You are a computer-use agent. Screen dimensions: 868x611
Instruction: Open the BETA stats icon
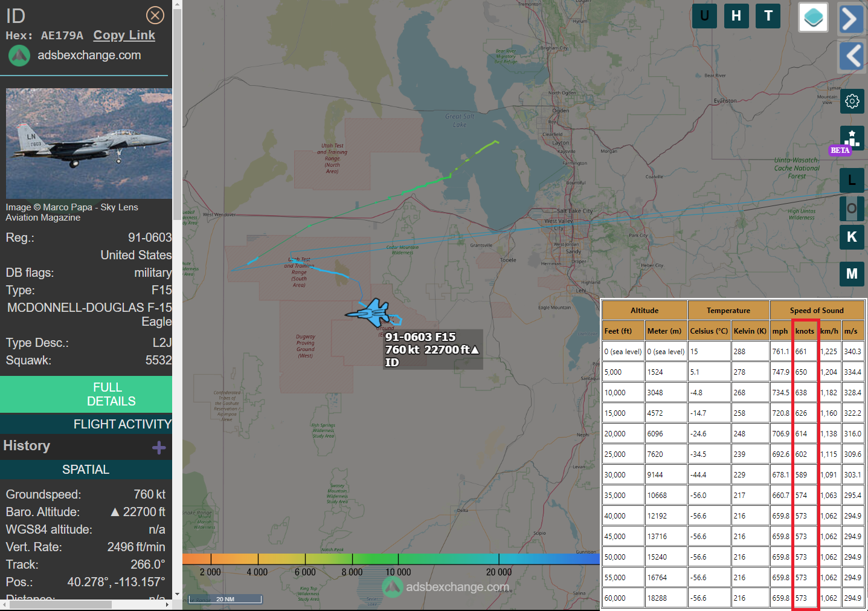(x=852, y=138)
